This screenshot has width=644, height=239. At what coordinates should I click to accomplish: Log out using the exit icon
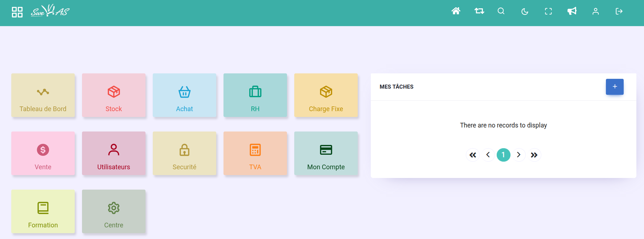click(619, 12)
